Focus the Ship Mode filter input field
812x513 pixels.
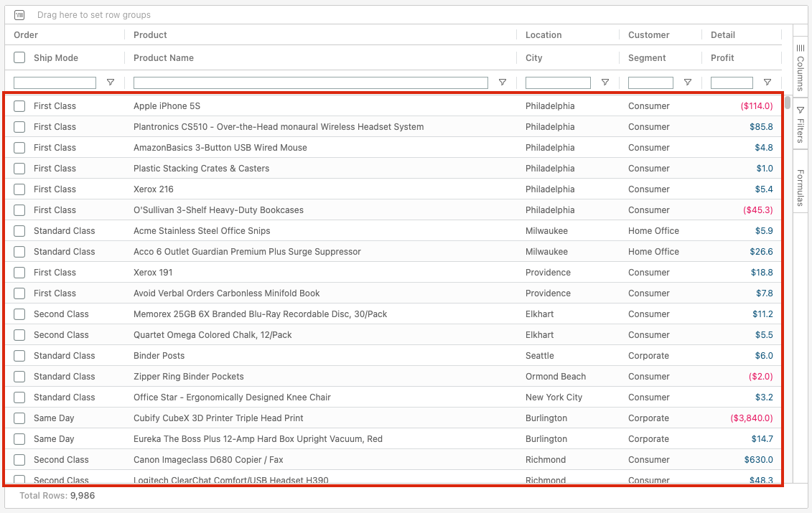coord(55,83)
